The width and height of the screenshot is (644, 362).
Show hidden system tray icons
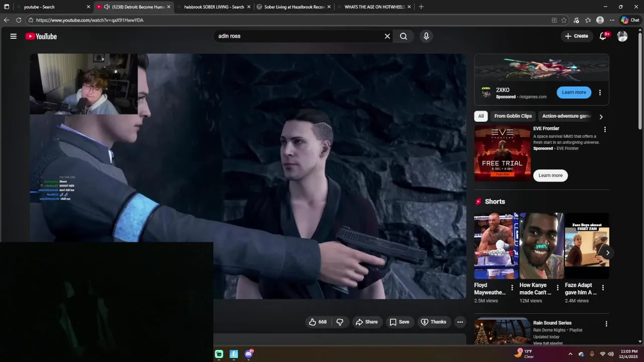tap(570, 354)
